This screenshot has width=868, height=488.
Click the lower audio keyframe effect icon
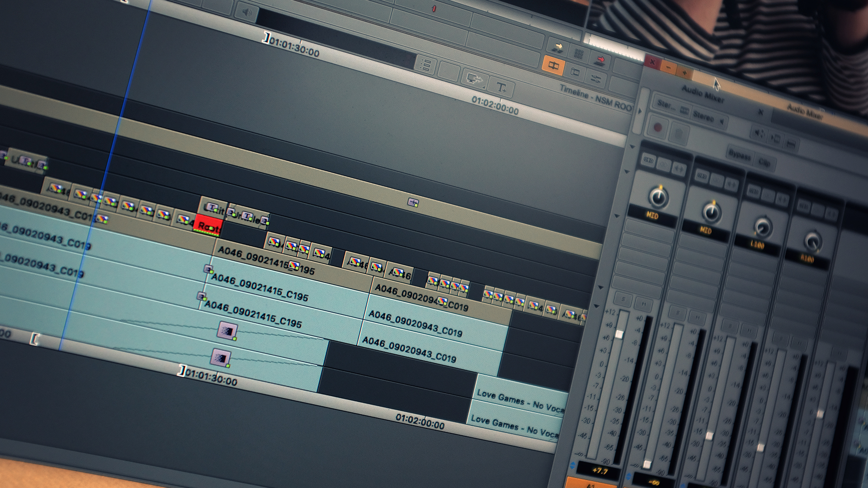(x=221, y=358)
